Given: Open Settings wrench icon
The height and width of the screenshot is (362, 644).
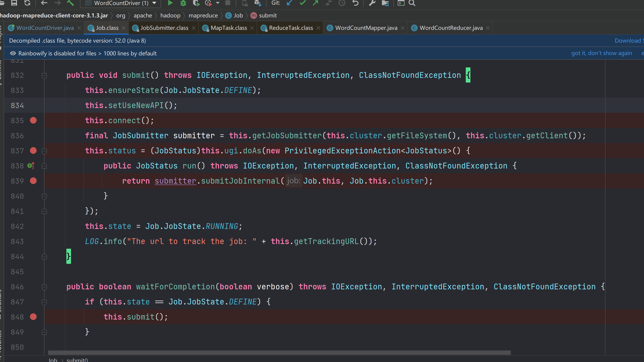Looking at the screenshot, I should (x=372, y=3).
